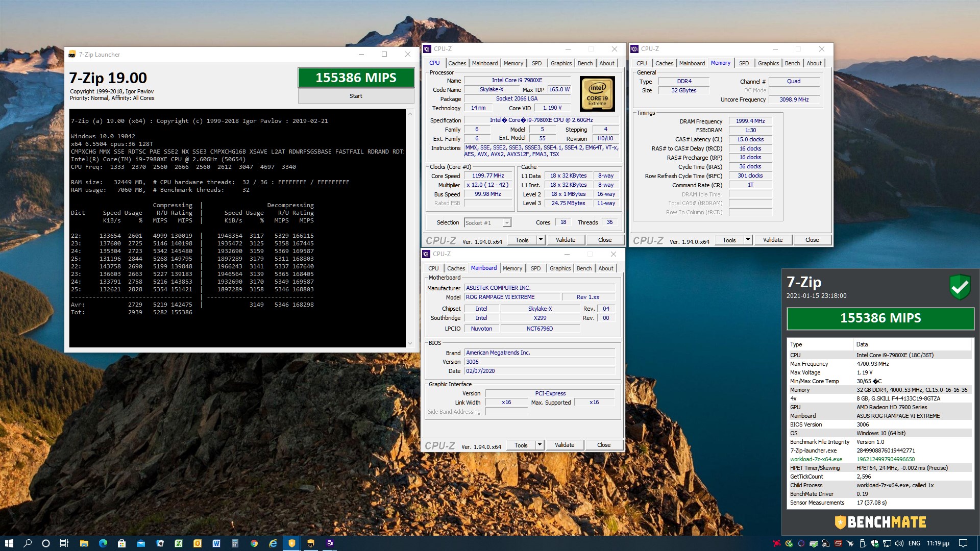Open Tools dropdown arrow in CPU tab window

coord(541,240)
